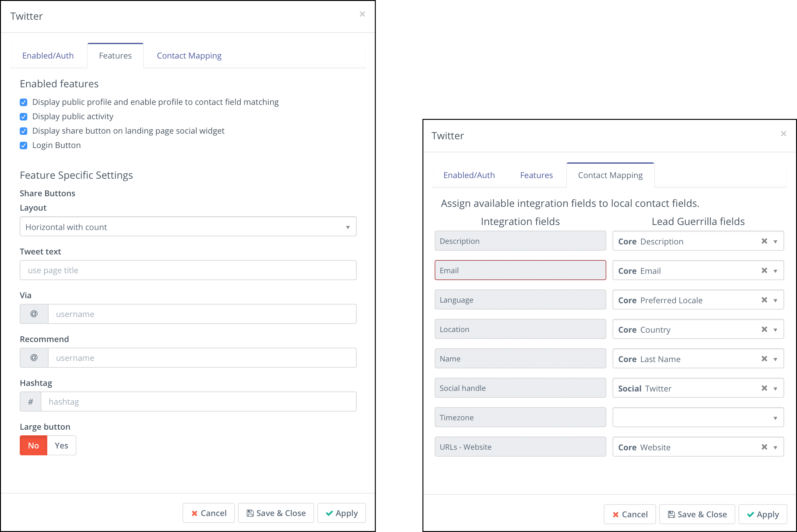Expand the Core Website dropdown arrow
The height and width of the screenshot is (532, 797).
click(776, 448)
